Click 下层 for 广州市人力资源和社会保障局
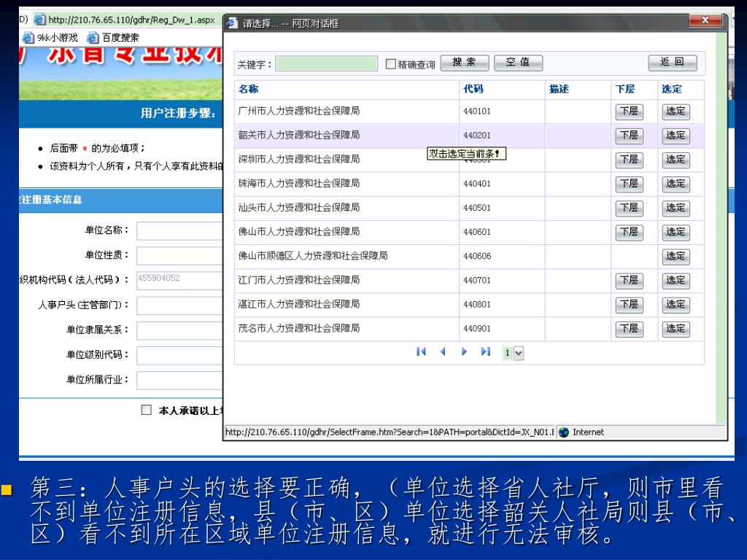This screenshot has height=560, width=747. coord(629,112)
